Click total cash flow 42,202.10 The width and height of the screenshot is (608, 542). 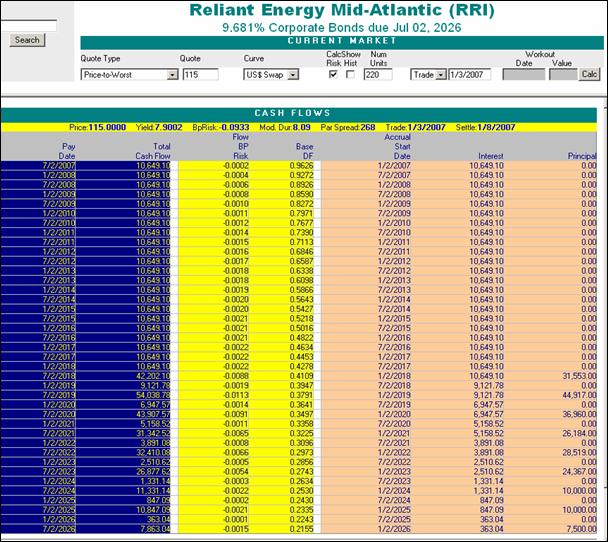(153, 376)
